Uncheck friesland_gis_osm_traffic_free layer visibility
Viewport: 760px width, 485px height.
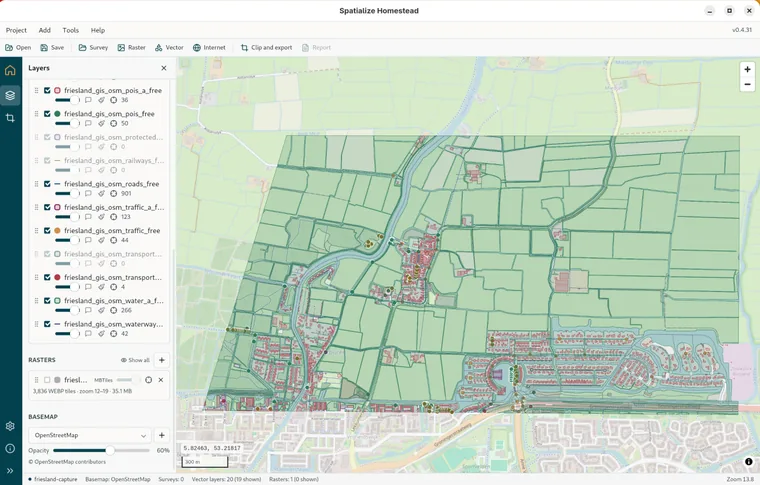[47, 231]
